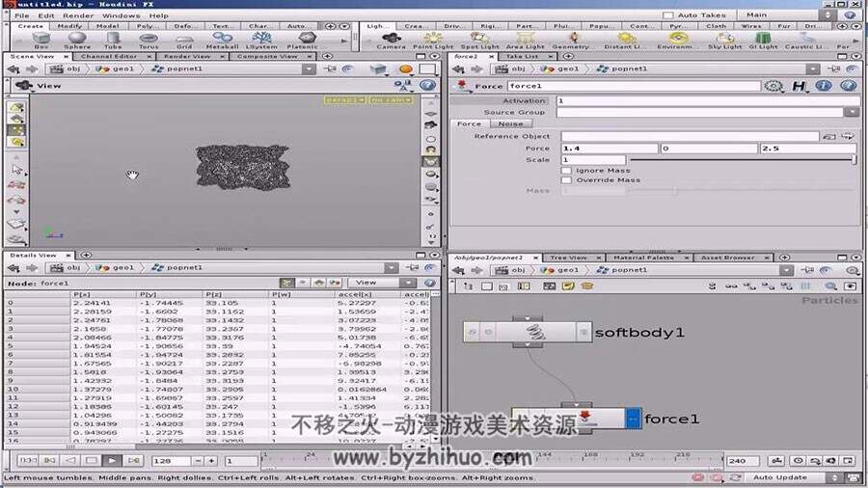
Task: Open the Help menu
Action: 158,15
